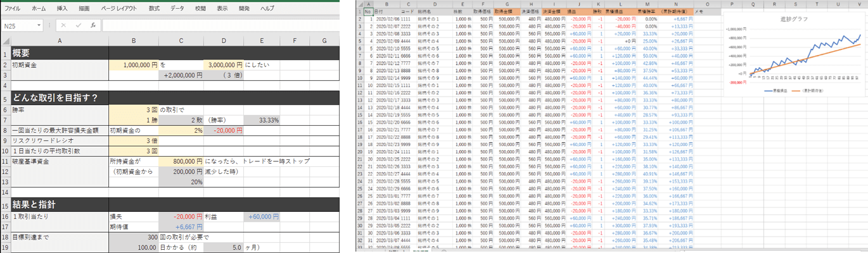The image size is (868, 253).
Task: Click the Select All corner above the 概要 row
Action: coord(5,41)
